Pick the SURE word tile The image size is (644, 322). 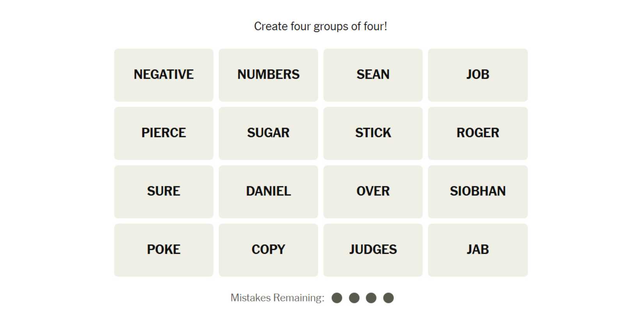coord(164,192)
